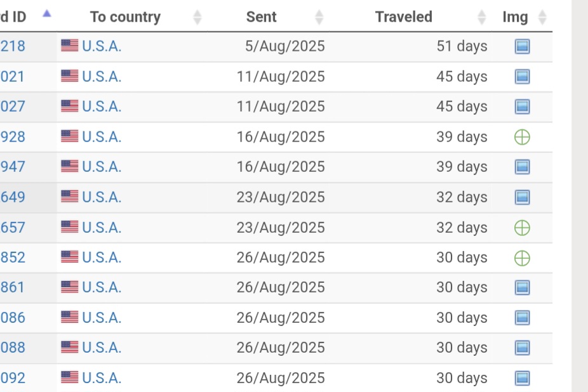Sort table by To country column
This screenshot has height=392, width=588.
point(125,17)
